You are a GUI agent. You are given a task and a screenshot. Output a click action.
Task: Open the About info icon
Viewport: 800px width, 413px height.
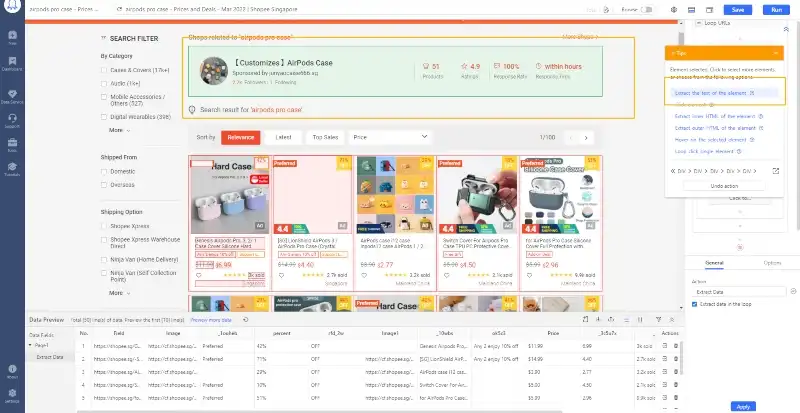pyautogui.click(x=12, y=371)
